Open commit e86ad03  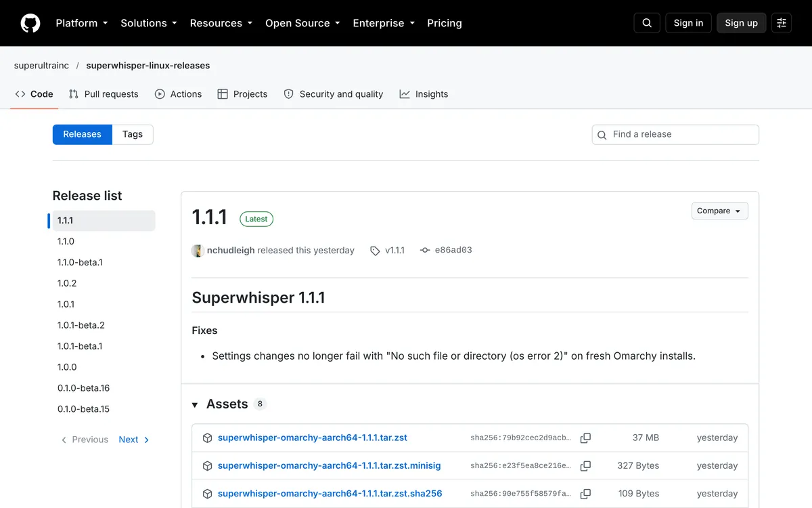453,250
